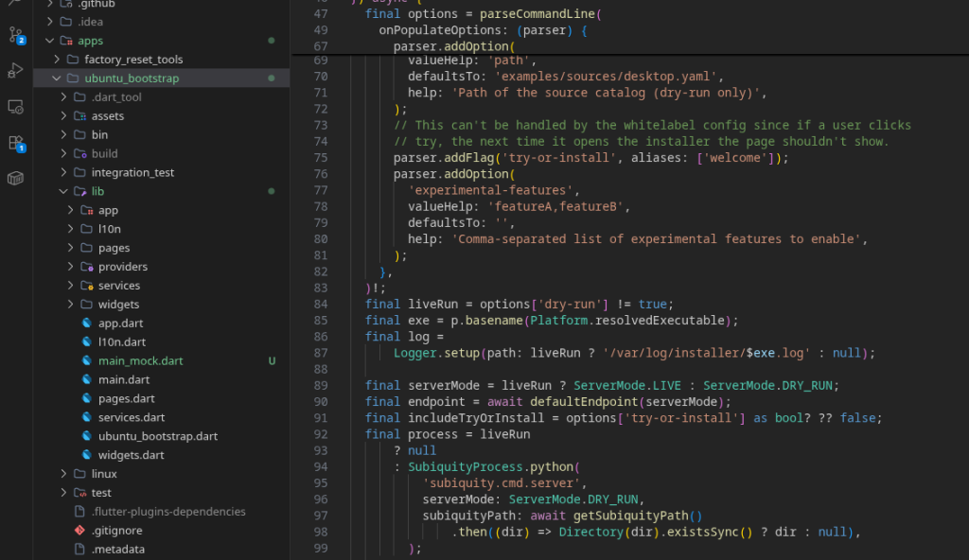Select line via gutter number 75
Image resolution: width=969 pixels, height=560 pixels.
point(321,158)
